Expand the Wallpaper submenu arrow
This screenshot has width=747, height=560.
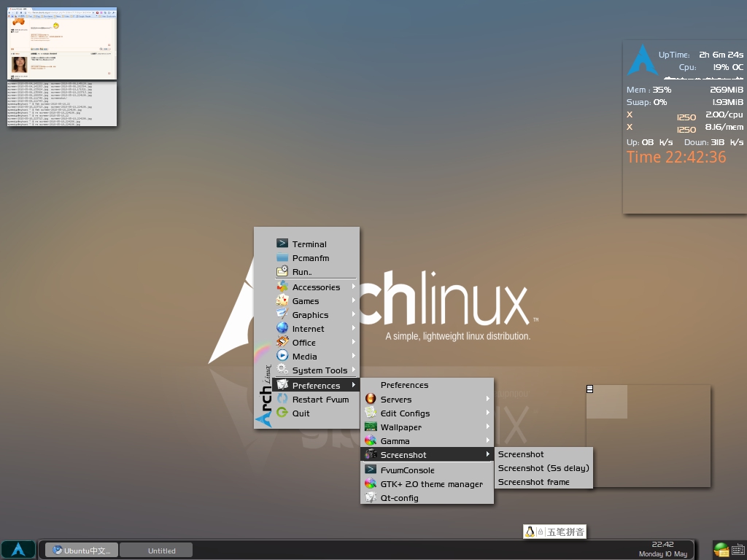pyautogui.click(x=488, y=426)
